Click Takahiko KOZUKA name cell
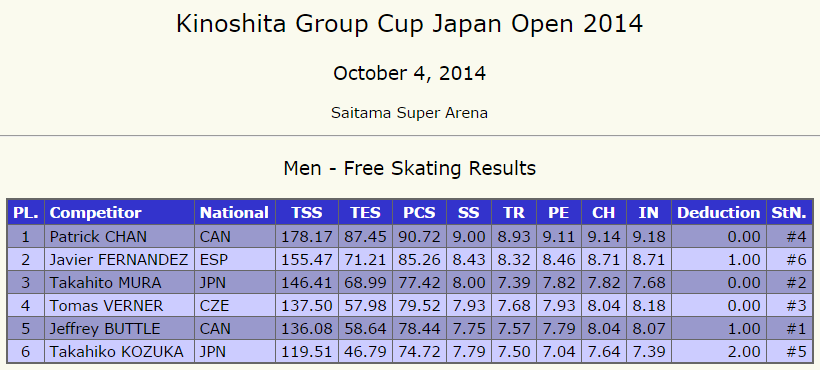 click(119, 352)
